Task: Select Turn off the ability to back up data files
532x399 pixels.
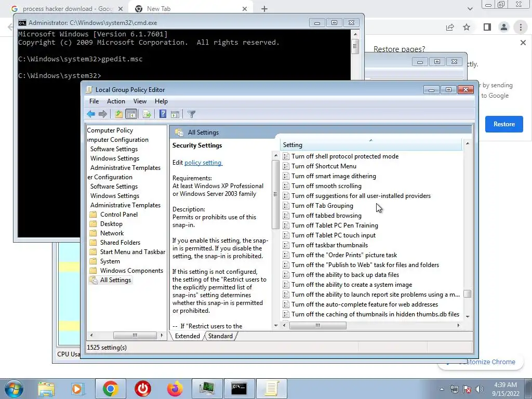Action: (345, 275)
